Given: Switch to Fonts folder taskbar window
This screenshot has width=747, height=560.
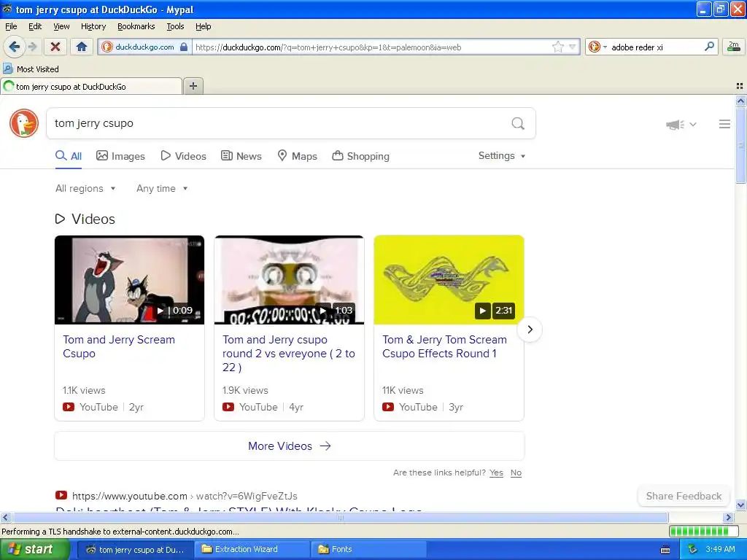Looking at the screenshot, I should (368, 550).
